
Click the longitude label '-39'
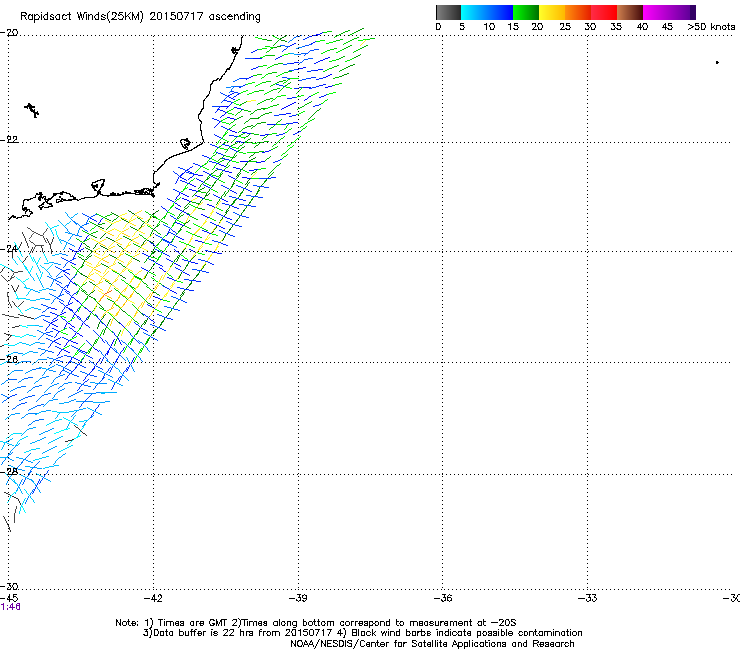point(298,598)
